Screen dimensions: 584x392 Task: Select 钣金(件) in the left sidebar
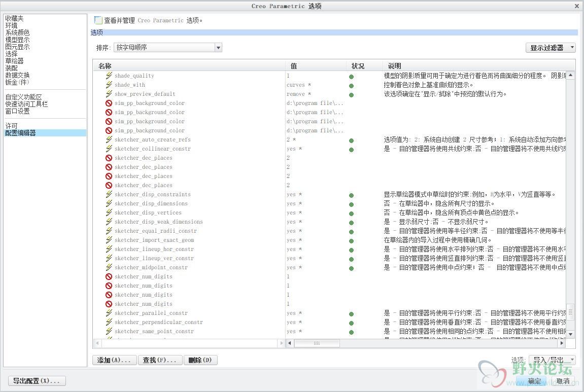[17, 82]
